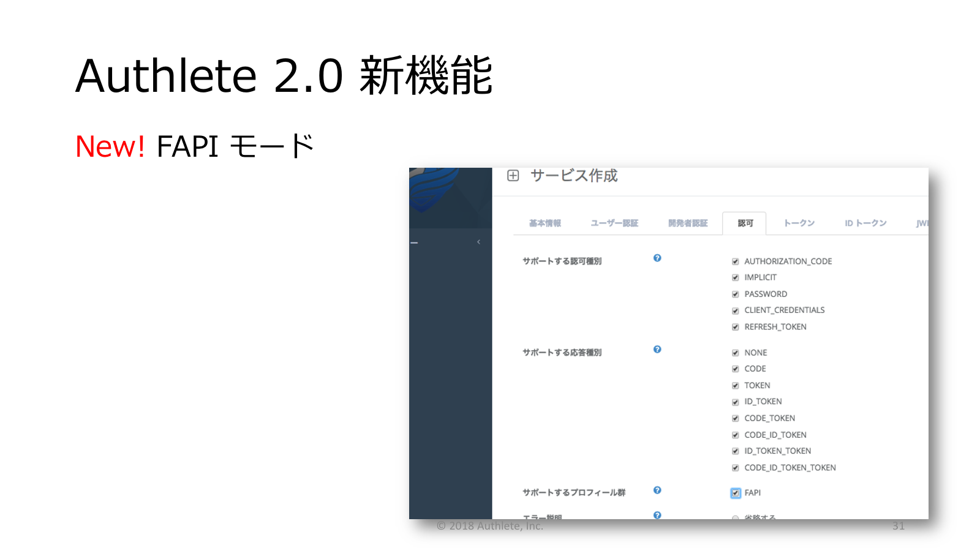Viewport: 980px width, 551px height.
Task: Click the help icon beside エラー説明
Action: (x=657, y=515)
